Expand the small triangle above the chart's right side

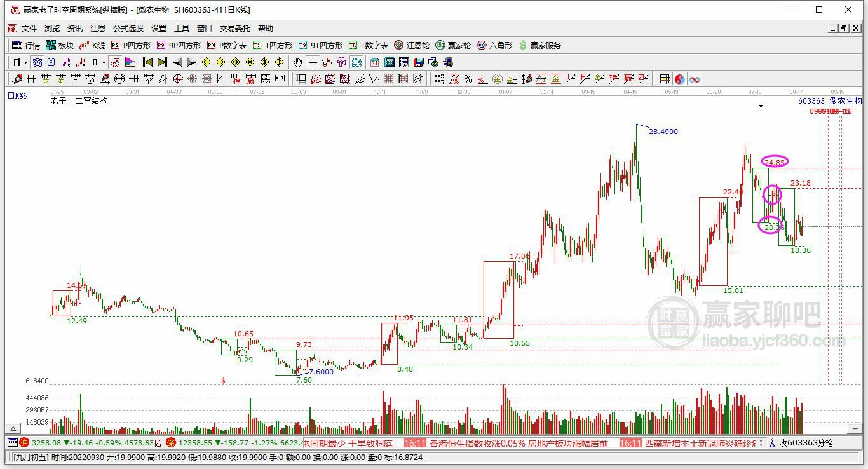coord(761,106)
